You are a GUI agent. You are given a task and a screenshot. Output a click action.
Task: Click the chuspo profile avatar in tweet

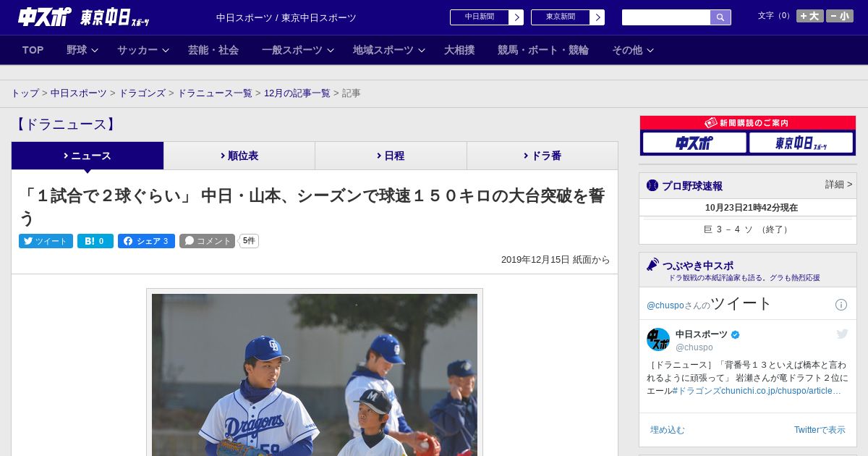click(658, 339)
